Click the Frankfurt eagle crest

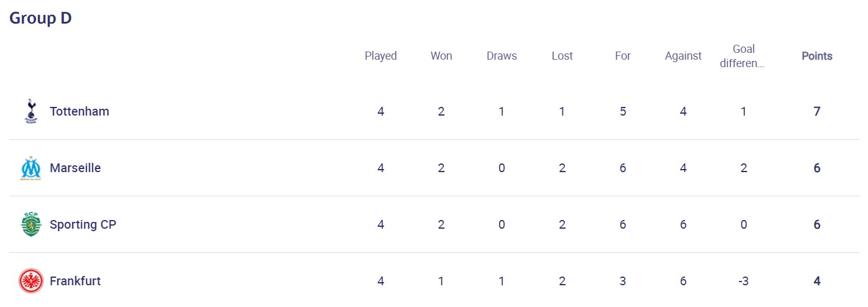(x=30, y=281)
